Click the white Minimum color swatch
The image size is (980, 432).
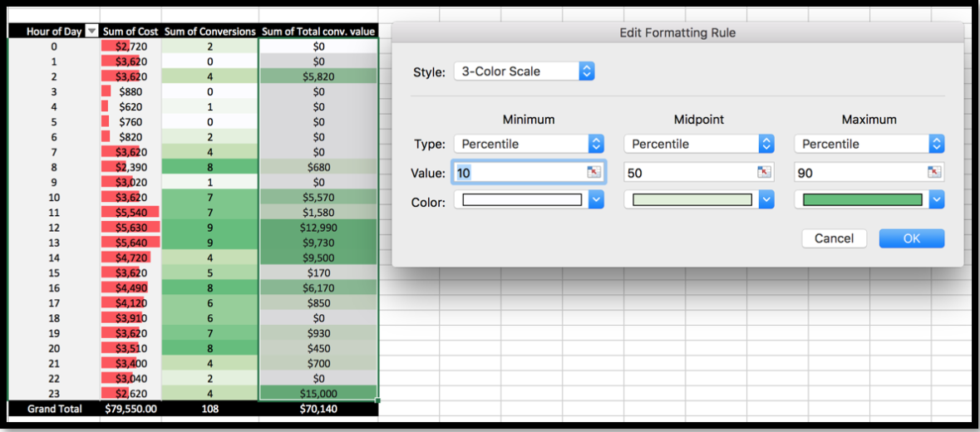522,199
